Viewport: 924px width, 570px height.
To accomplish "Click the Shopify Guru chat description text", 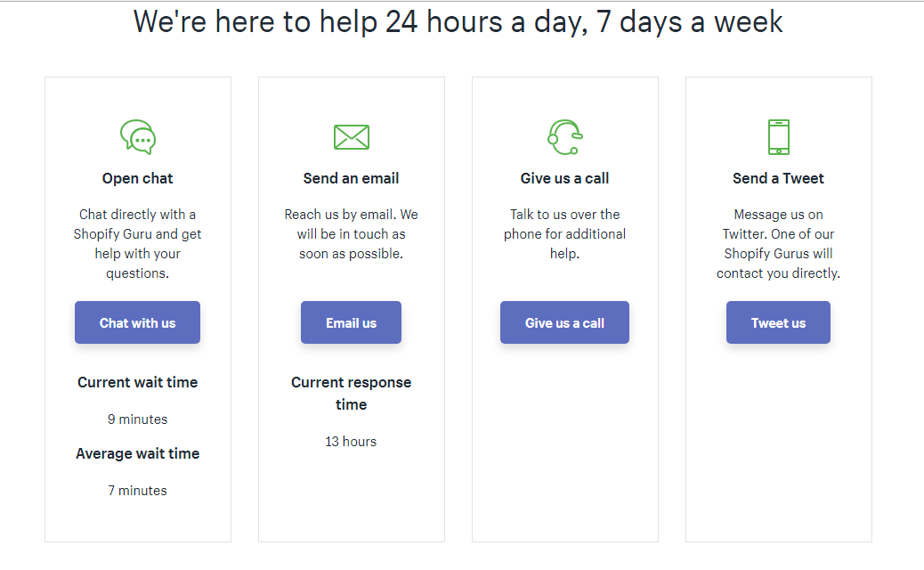I will click(138, 244).
